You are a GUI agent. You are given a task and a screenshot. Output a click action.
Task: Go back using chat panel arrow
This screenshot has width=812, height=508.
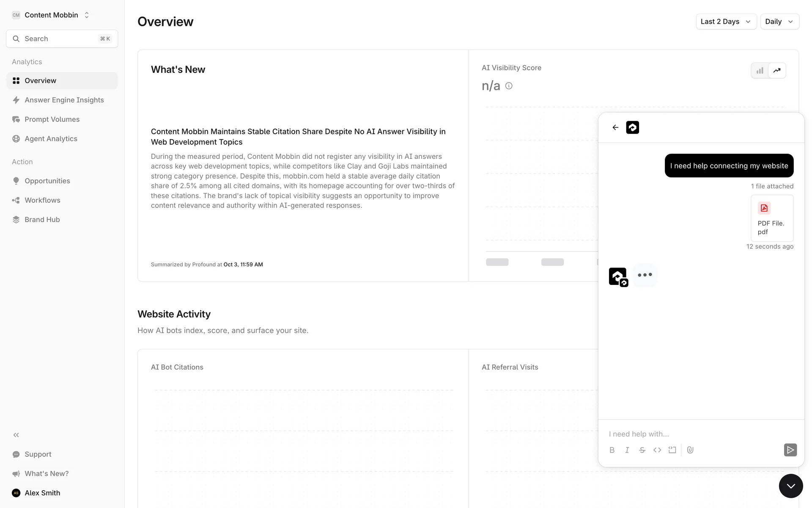pyautogui.click(x=615, y=127)
